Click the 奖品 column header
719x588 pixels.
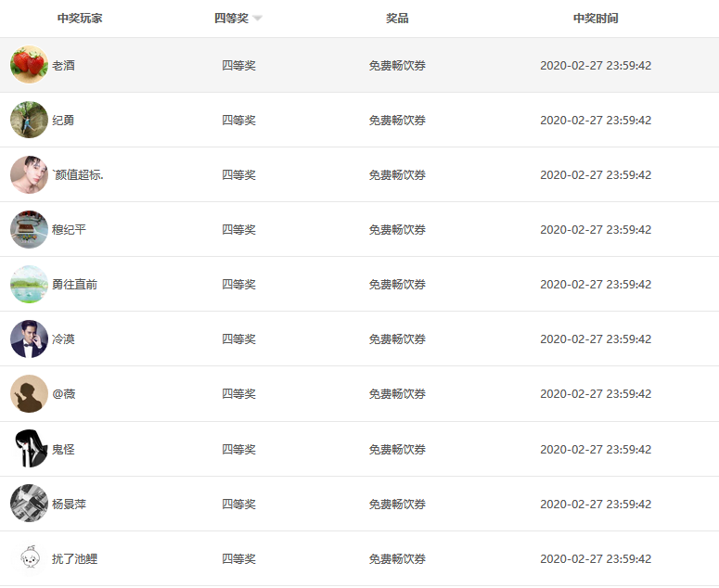[397, 19]
